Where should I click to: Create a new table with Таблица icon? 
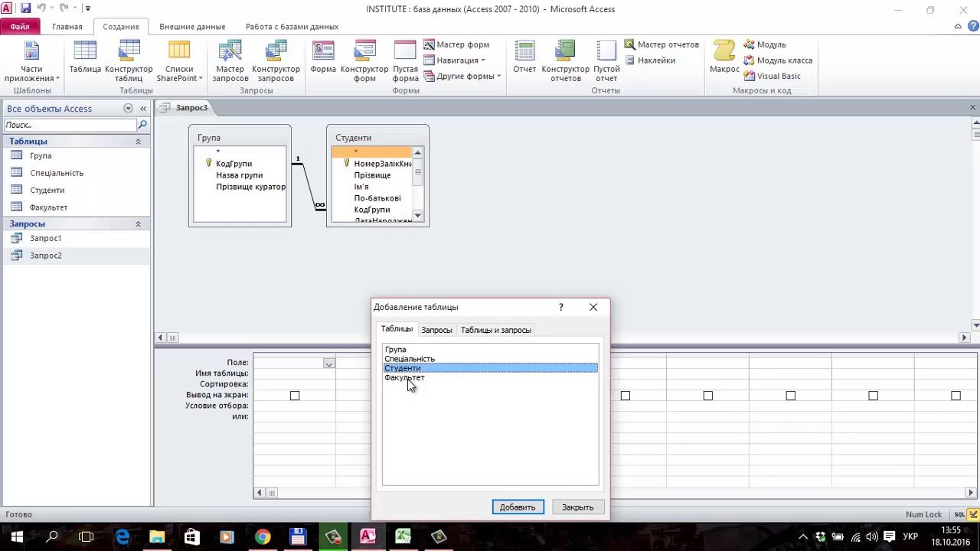click(x=85, y=60)
